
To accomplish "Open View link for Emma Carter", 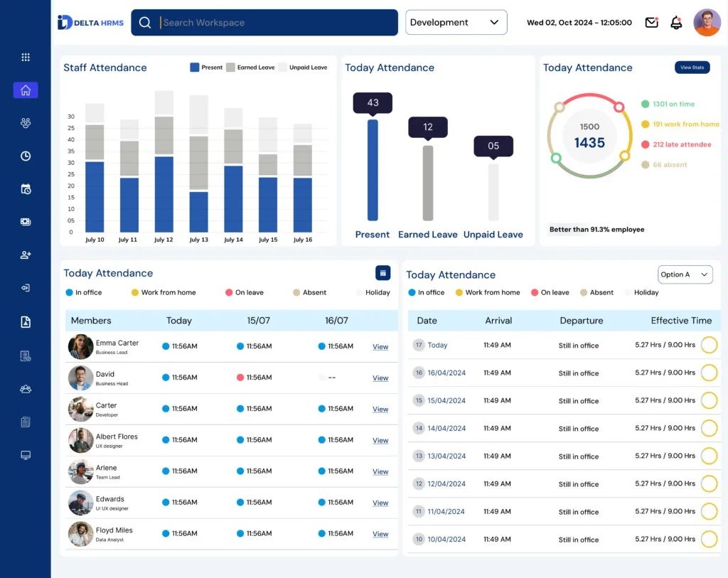I will click(x=380, y=347).
